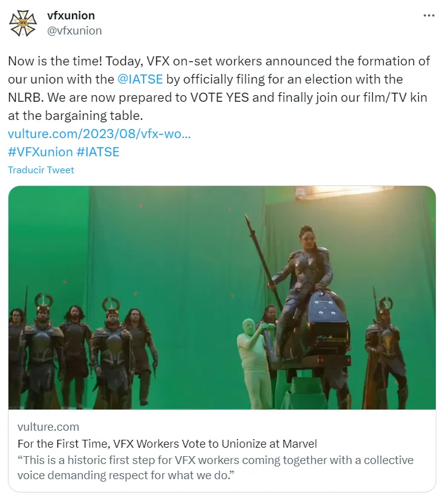Open the #VFXunion hashtag

click(x=40, y=151)
